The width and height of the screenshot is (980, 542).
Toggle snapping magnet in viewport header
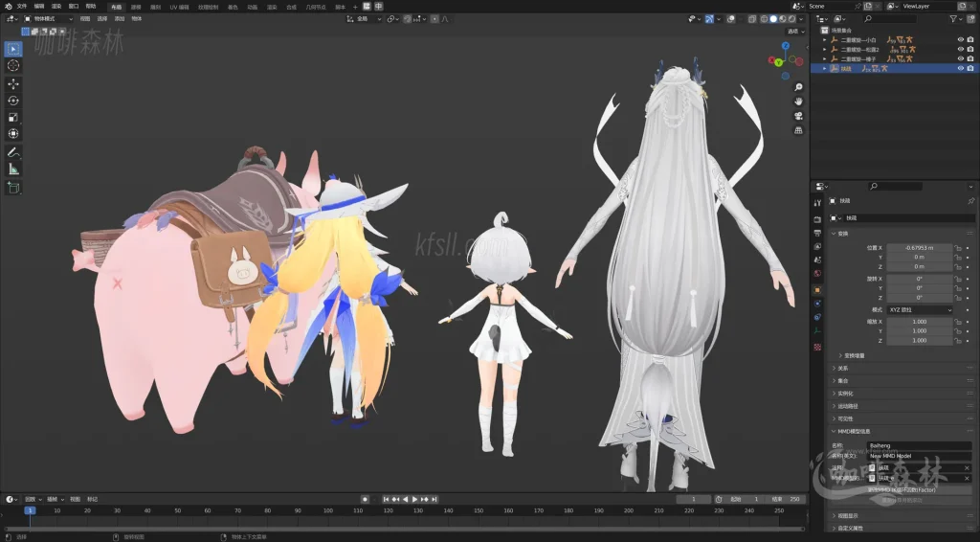[x=408, y=19]
